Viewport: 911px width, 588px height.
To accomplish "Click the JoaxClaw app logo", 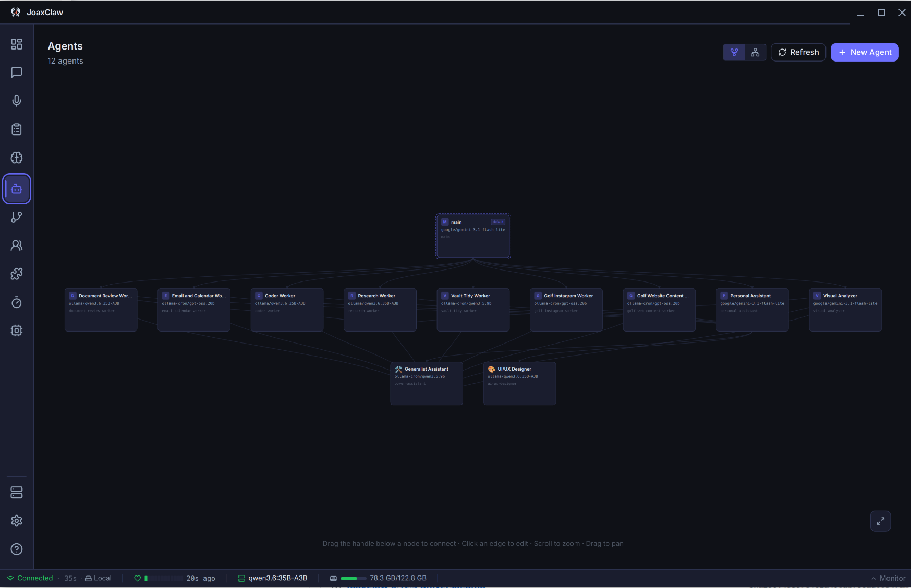I will click(x=16, y=12).
